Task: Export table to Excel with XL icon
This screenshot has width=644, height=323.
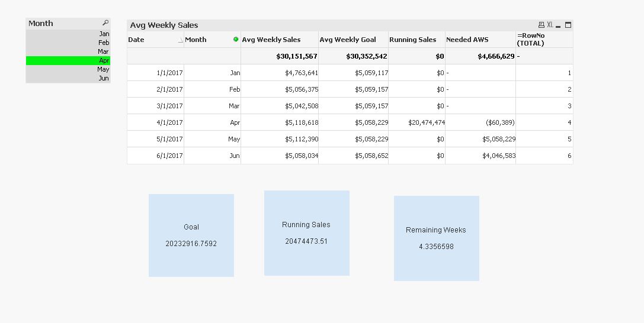Action: click(x=550, y=25)
